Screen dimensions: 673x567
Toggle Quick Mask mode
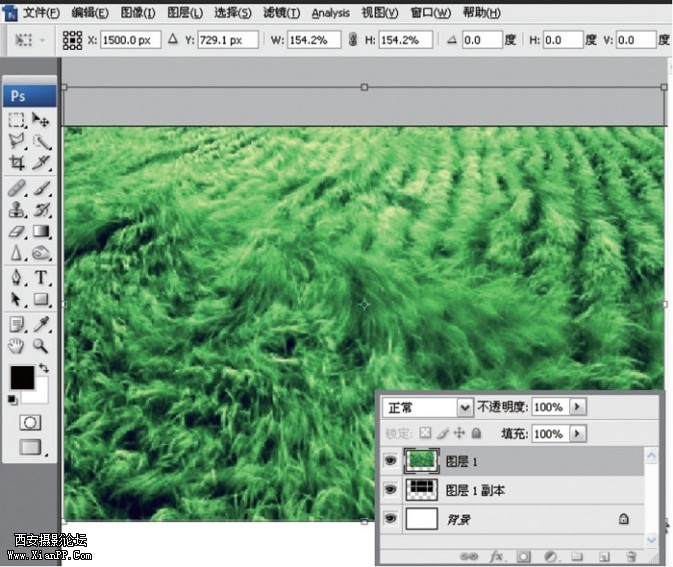30,423
